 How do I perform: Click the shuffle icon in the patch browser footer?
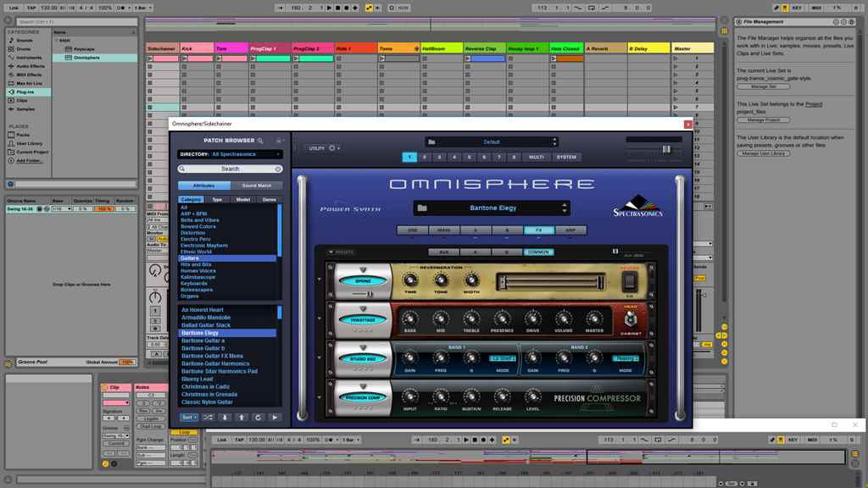(x=208, y=417)
